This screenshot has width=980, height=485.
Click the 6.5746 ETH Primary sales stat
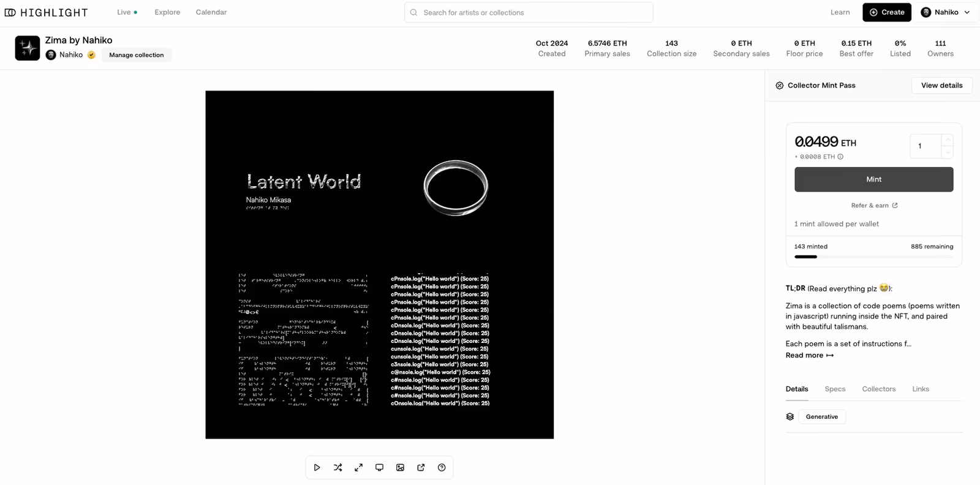(607, 48)
